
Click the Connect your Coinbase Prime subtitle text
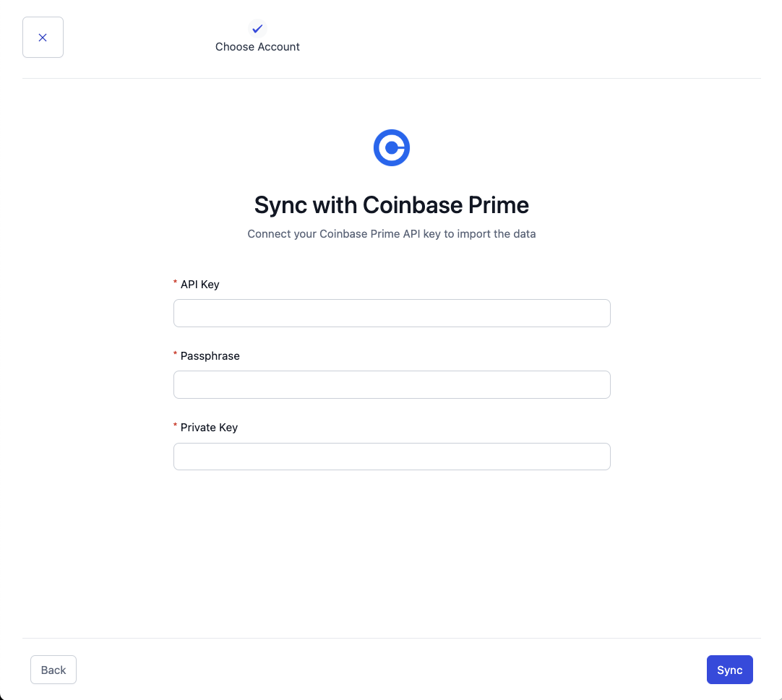click(392, 234)
